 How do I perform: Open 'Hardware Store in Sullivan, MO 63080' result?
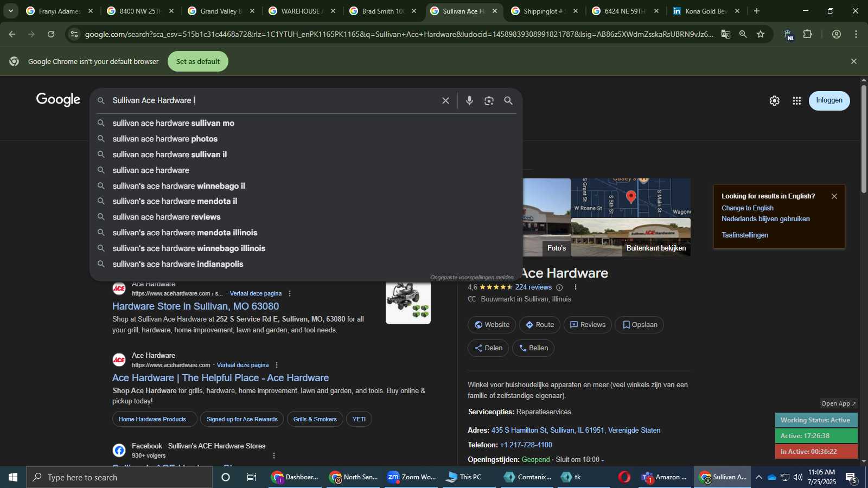click(x=195, y=306)
